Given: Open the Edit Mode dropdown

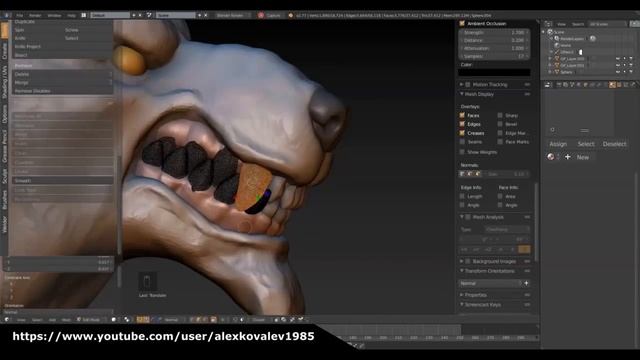Looking at the screenshot, I should coord(91,320).
